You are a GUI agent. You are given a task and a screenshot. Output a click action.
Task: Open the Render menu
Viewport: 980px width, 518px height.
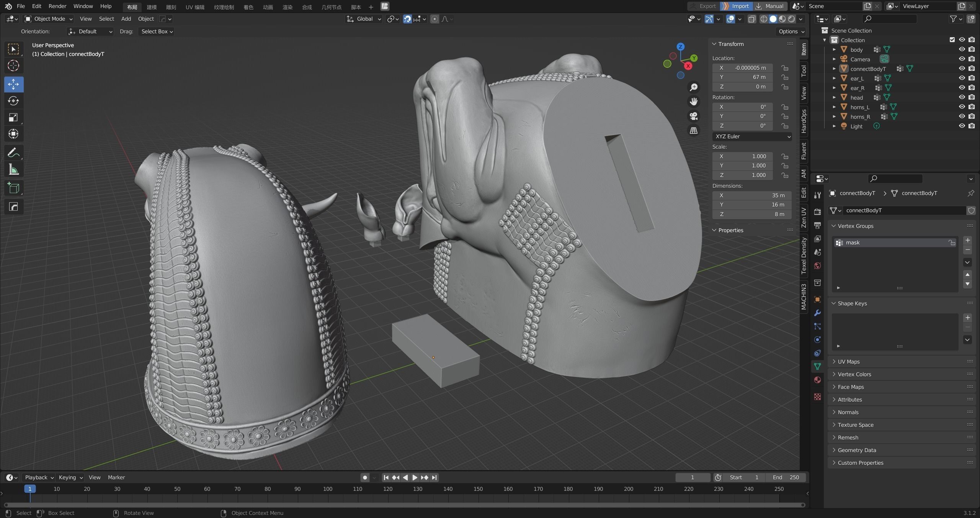point(57,6)
